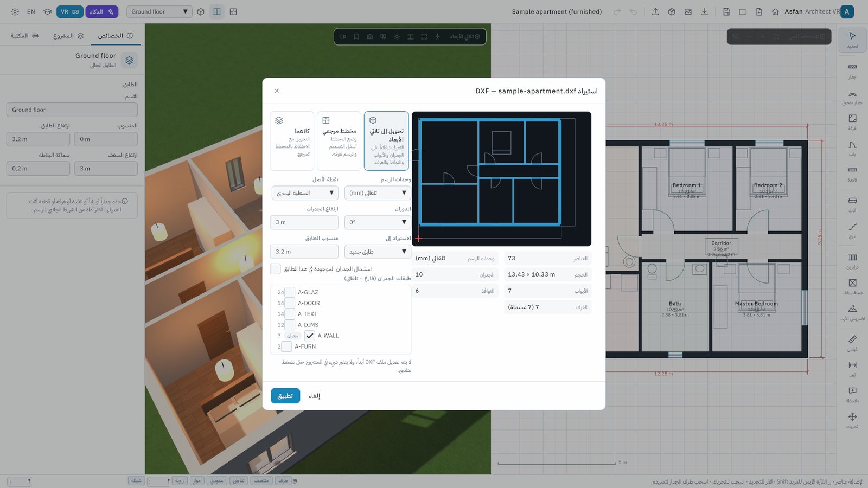The height and width of the screenshot is (488, 868).
Task: Click the home icon in top bar
Action: 775,11
